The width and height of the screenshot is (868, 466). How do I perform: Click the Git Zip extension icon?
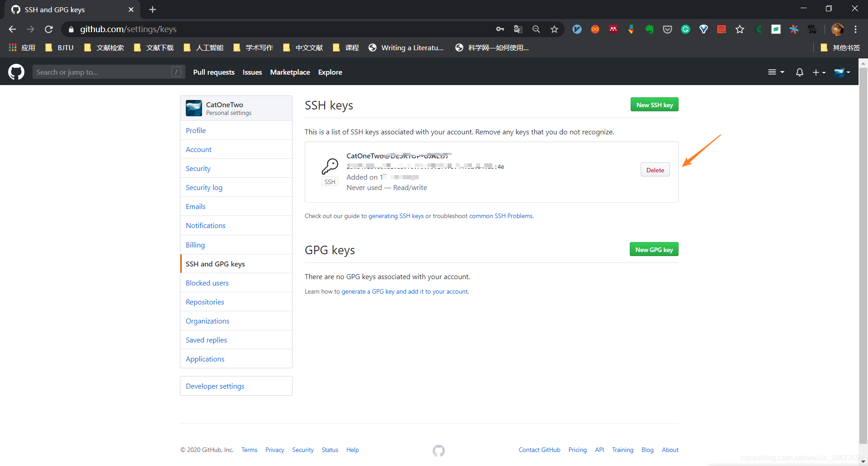point(812,29)
